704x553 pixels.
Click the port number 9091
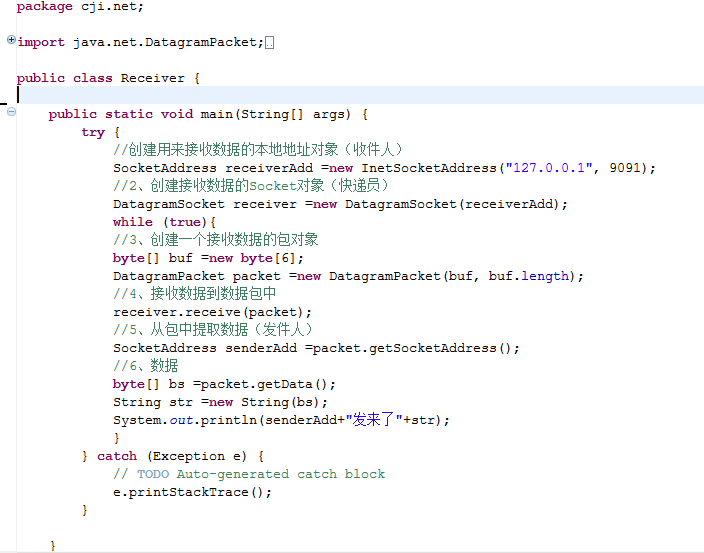[x=625, y=168]
